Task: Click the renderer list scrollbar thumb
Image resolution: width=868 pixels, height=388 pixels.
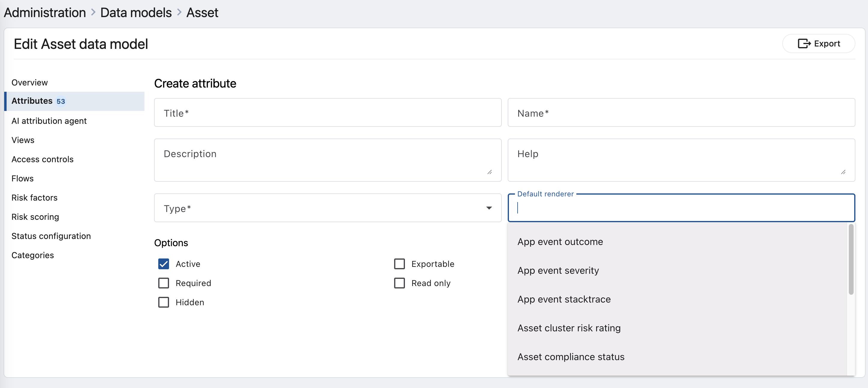Action: pos(851,259)
